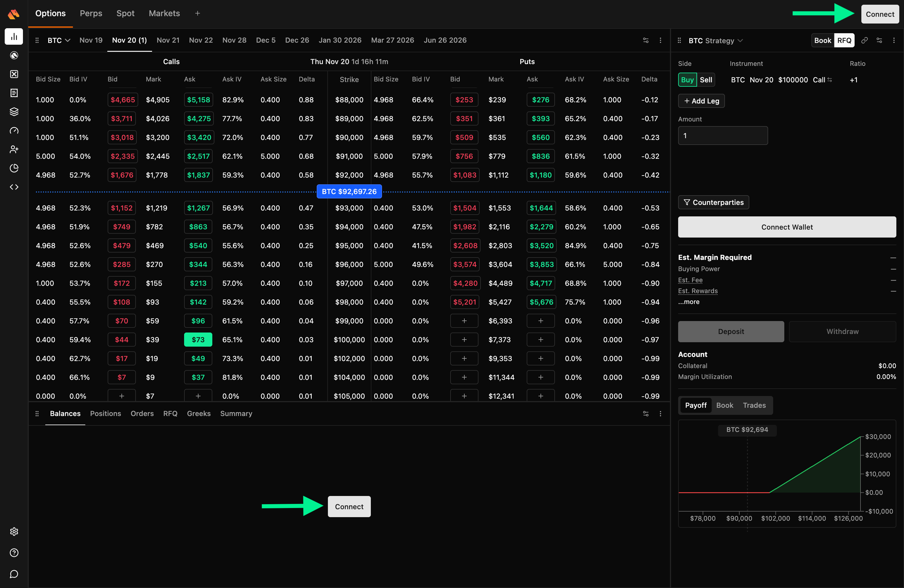Switch to the Perps tab
The image size is (904, 588).
[x=91, y=13]
